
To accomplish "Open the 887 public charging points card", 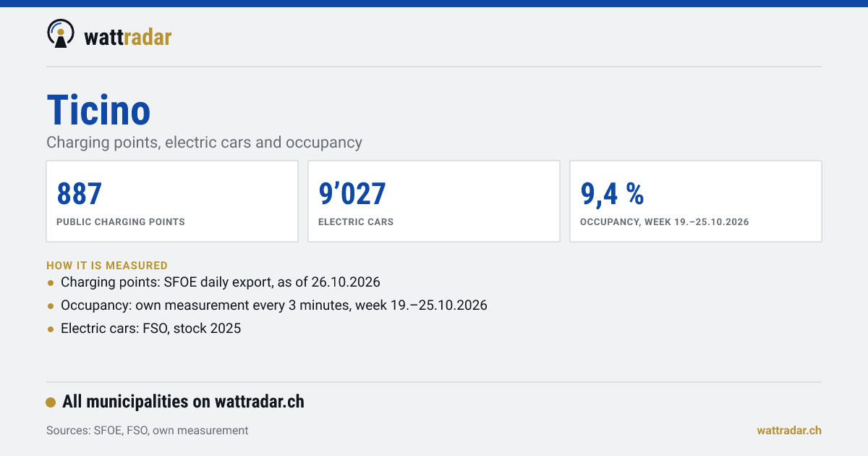I will [x=172, y=201].
